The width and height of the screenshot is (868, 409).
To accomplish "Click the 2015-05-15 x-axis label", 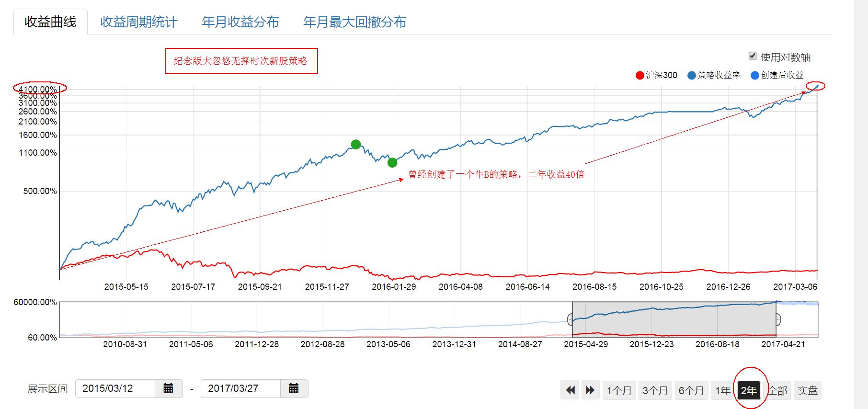I will point(126,287).
